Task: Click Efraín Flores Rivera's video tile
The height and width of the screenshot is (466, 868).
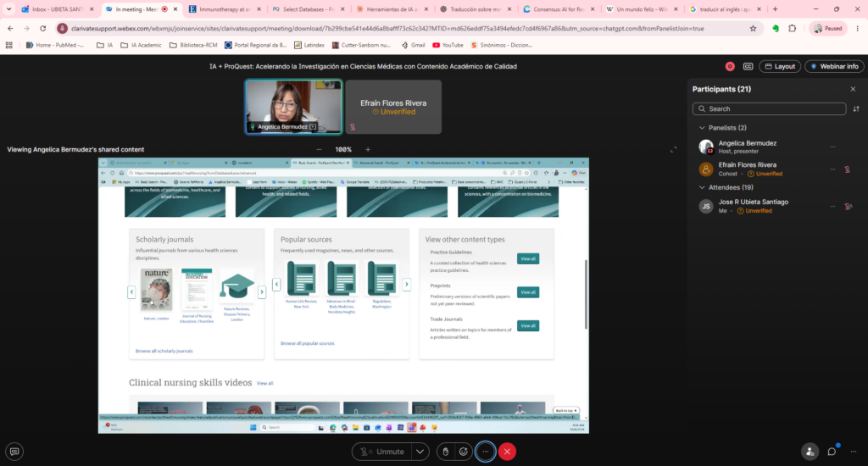Action: 393,107
